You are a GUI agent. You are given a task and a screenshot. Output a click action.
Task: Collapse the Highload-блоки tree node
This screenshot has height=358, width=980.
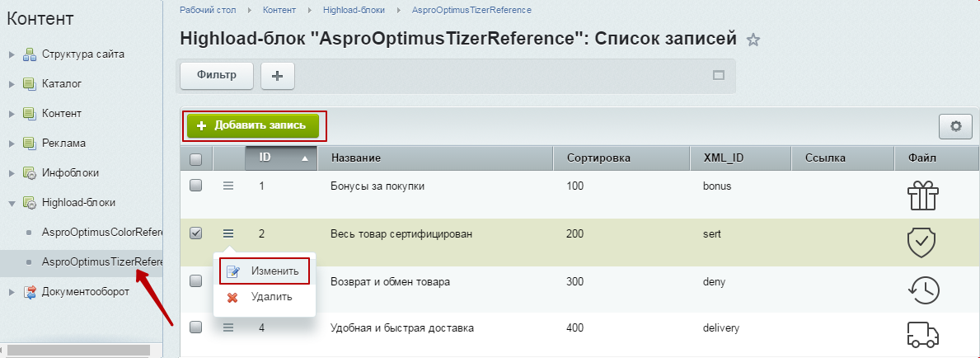pyautogui.click(x=12, y=203)
